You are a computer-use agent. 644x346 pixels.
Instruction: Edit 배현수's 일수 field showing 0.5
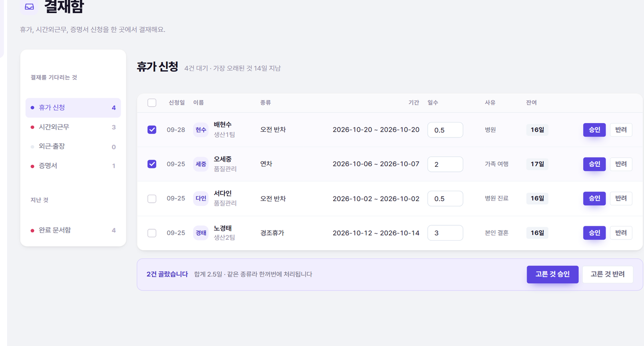[x=445, y=130]
